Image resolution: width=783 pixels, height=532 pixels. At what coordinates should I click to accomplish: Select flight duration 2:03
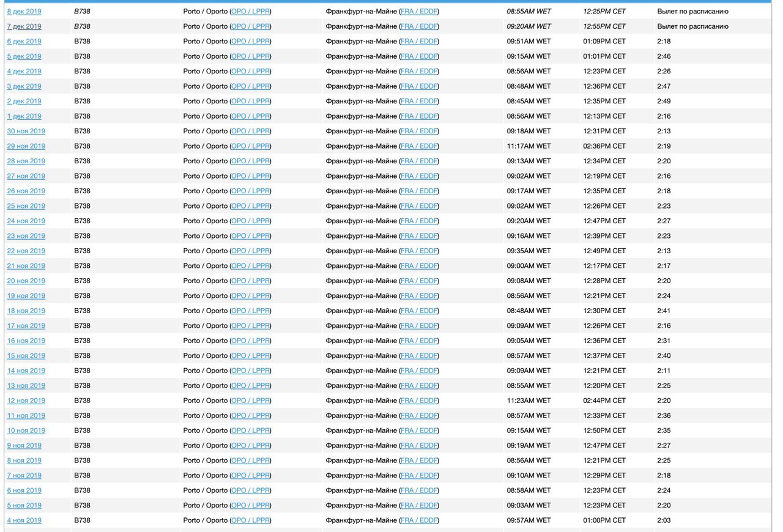coord(664,521)
